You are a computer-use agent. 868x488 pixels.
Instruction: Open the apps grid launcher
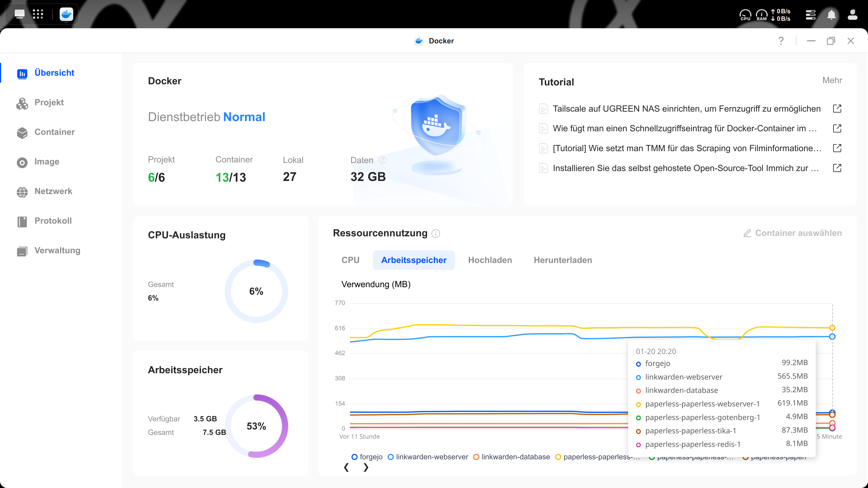[x=38, y=14]
